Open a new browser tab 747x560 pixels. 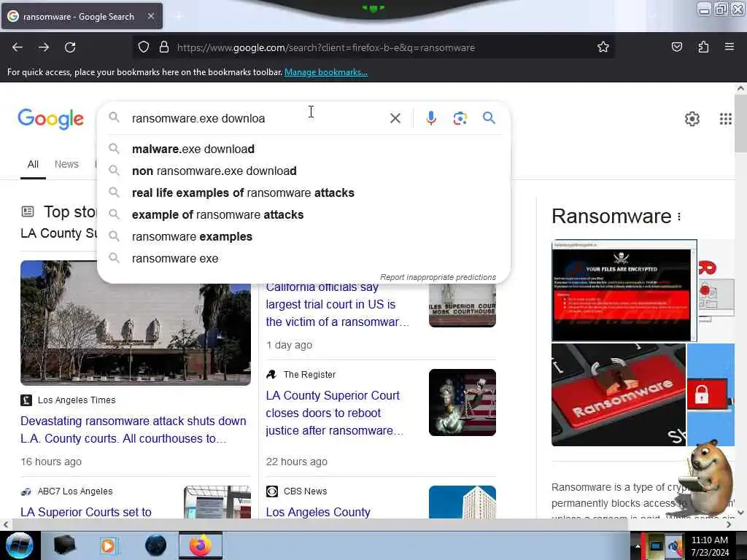[x=179, y=16]
